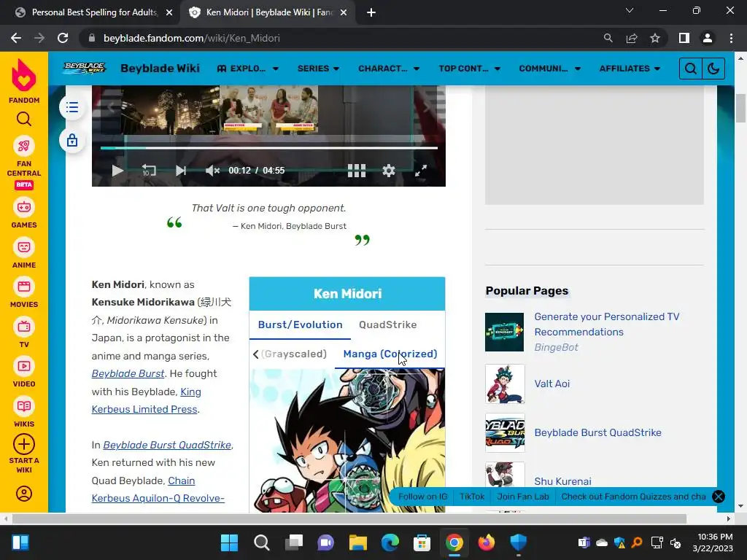Screen dimensions: 747x560
Task: Go back to previous page
Action: [16, 38]
